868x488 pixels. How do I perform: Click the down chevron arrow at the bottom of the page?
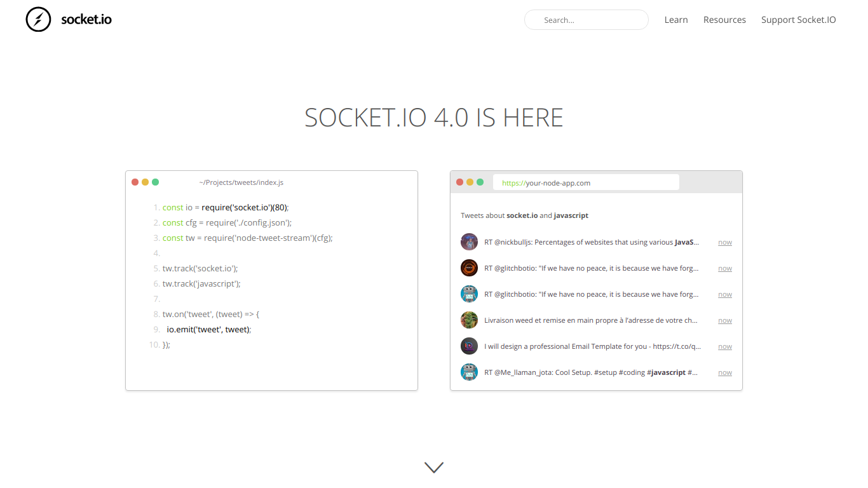(x=434, y=468)
